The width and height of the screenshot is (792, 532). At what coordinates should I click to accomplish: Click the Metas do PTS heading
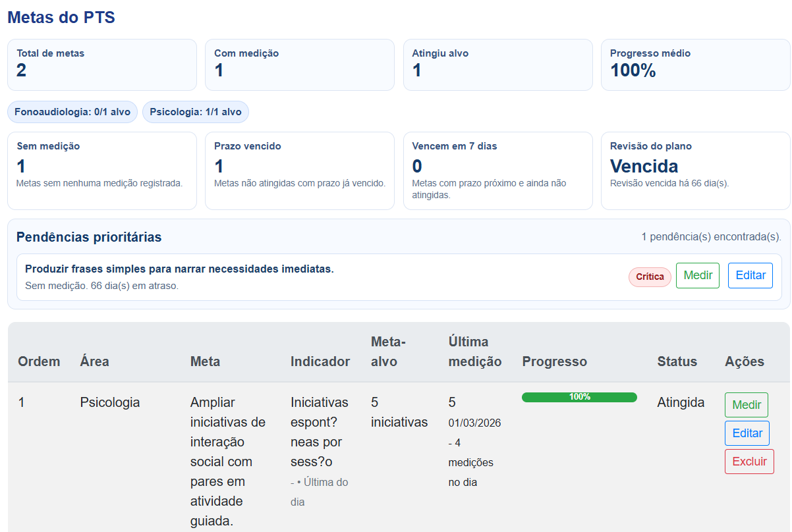tap(61, 18)
